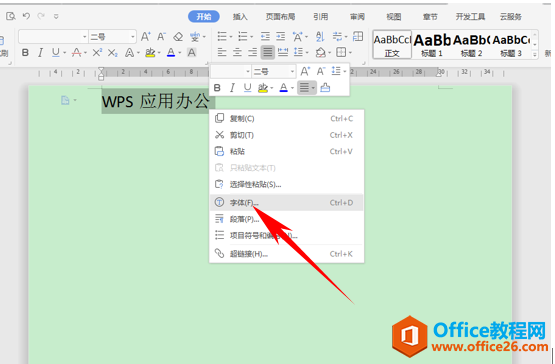Toggle bold in the ribbon
555x364 pixels.
(25, 53)
